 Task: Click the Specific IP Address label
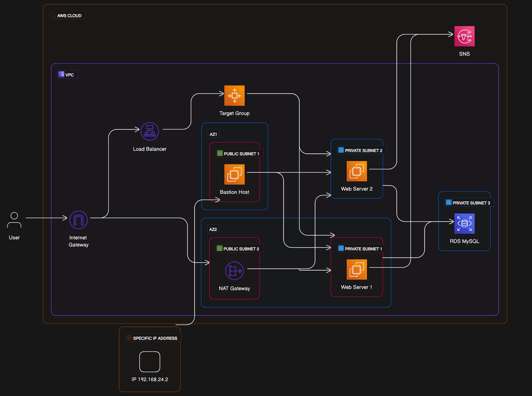pos(152,338)
